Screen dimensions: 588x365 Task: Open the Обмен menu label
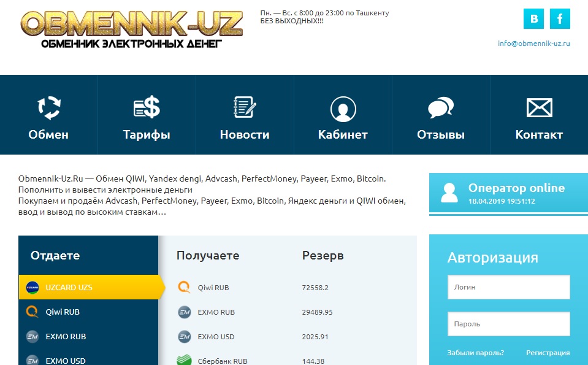tap(49, 135)
